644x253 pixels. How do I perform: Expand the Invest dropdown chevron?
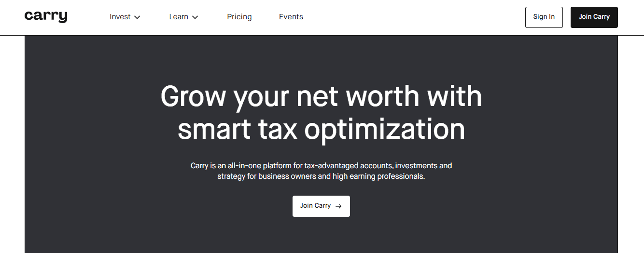click(x=137, y=17)
